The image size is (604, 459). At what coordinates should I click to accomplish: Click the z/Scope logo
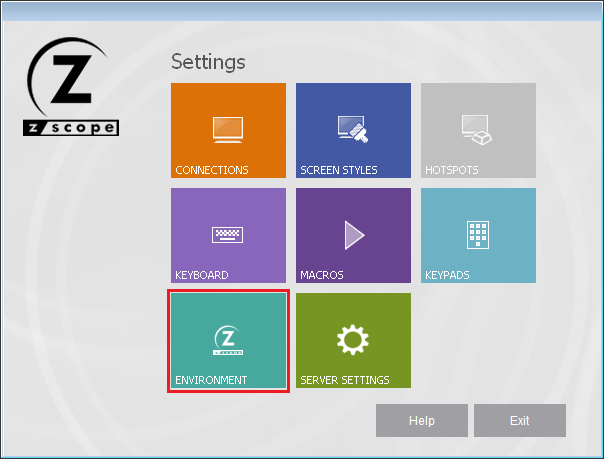point(71,87)
